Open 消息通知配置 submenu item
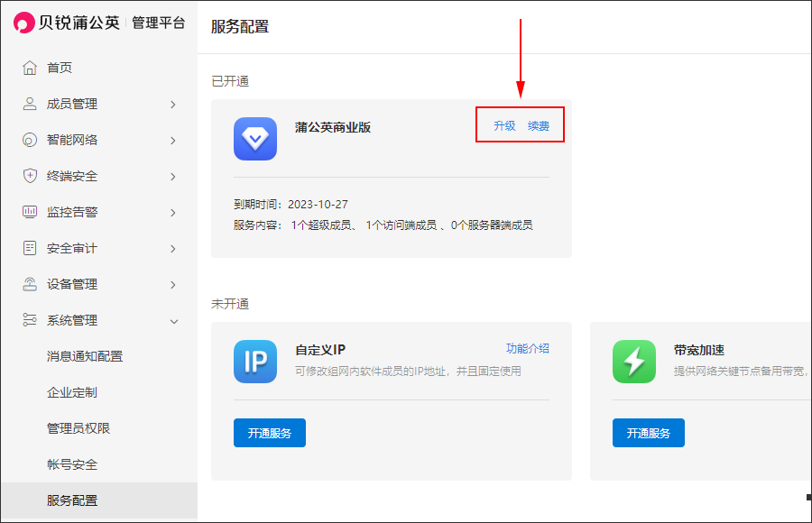This screenshot has height=523, width=812. coord(85,356)
